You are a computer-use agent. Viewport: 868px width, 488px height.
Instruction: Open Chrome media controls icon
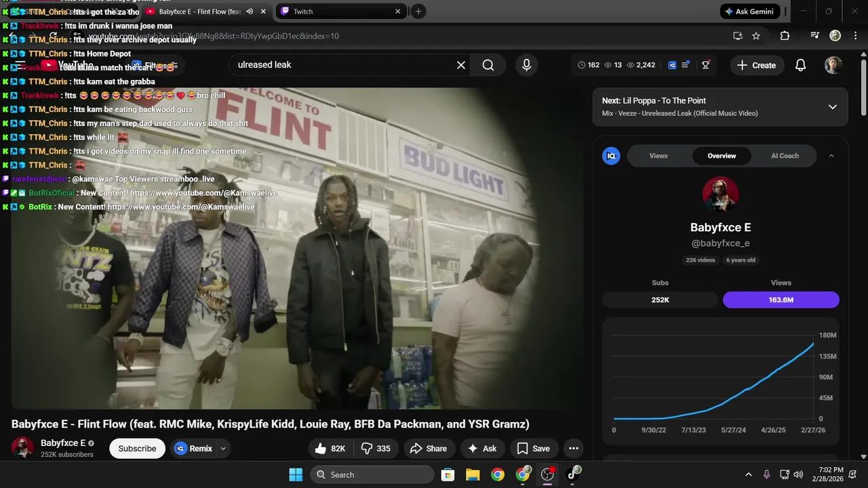coord(815,36)
